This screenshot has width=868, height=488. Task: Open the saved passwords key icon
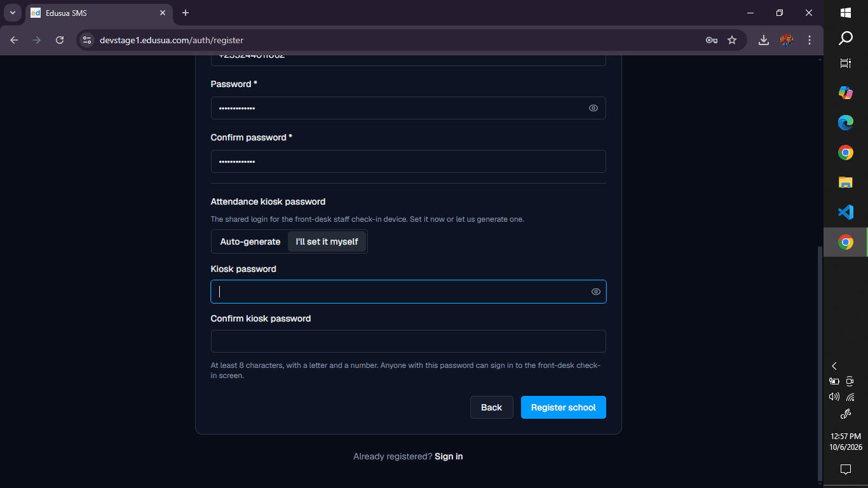click(712, 40)
